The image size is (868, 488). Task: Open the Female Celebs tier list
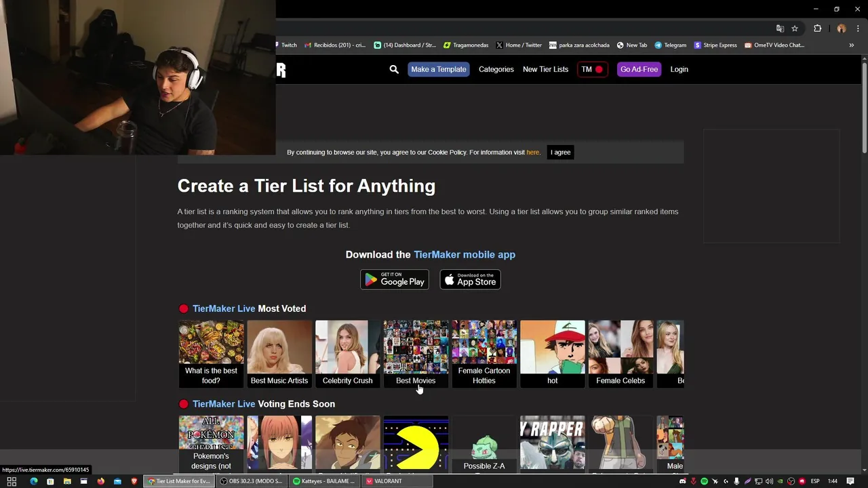coord(620,353)
